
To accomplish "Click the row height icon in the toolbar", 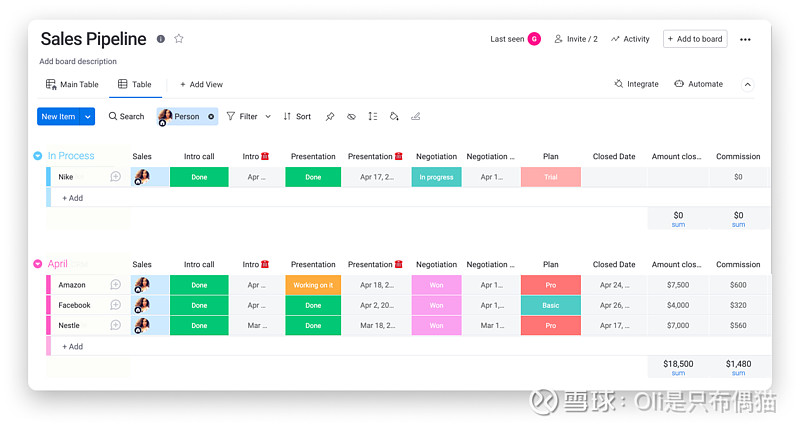I will [372, 117].
